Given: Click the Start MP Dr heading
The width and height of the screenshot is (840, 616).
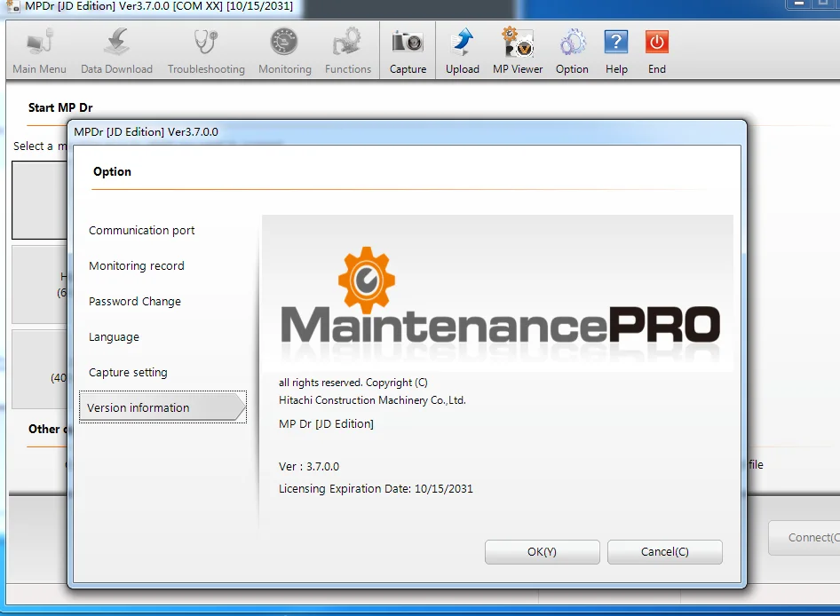Looking at the screenshot, I should (x=60, y=107).
